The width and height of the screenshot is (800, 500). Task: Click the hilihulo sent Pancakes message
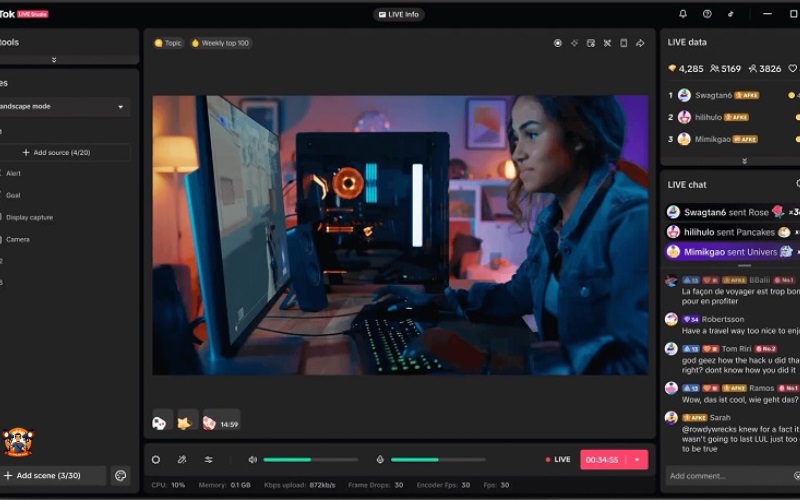tap(733, 232)
